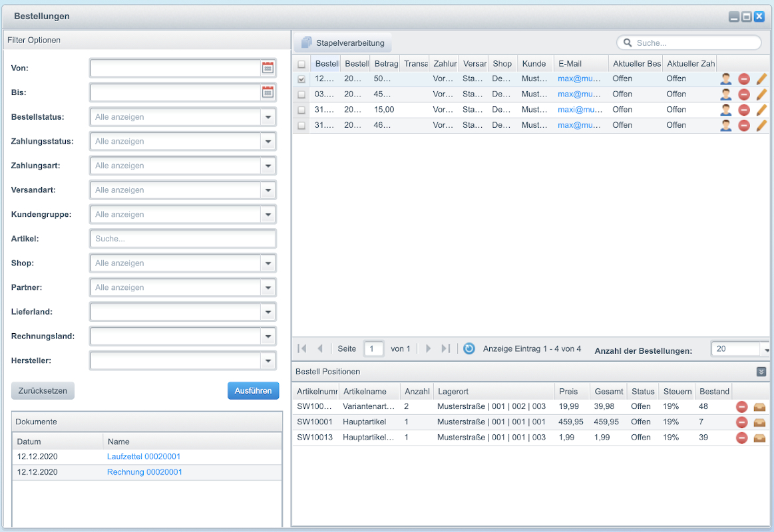Check the third order row checkbox
The height and width of the screenshot is (532, 774).
[301, 110]
